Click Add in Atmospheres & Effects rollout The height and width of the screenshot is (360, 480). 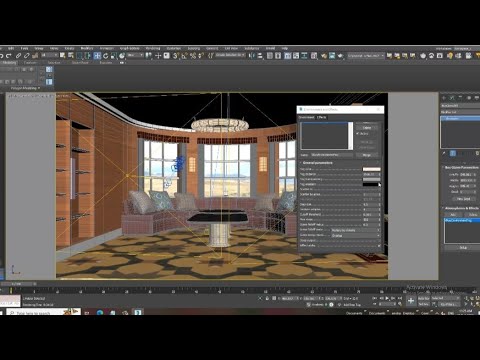[453, 215]
